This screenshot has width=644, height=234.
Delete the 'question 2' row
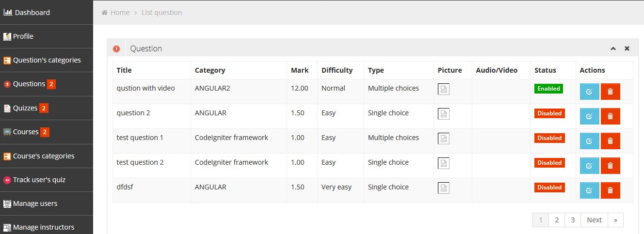[x=610, y=116]
